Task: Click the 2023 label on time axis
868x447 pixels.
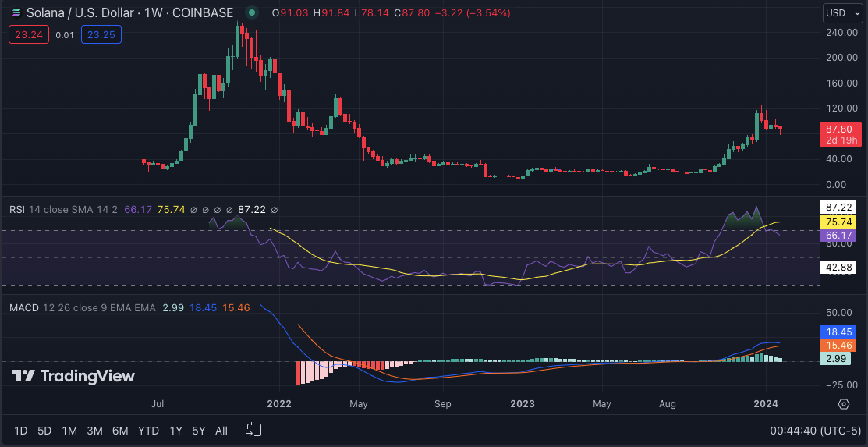Action: (x=522, y=403)
